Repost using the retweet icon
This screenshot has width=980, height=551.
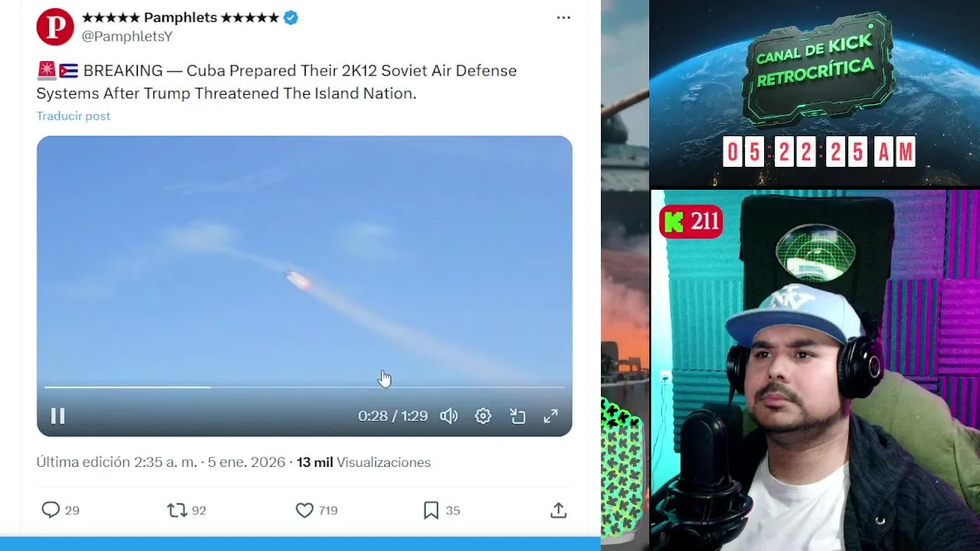(177, 510)
